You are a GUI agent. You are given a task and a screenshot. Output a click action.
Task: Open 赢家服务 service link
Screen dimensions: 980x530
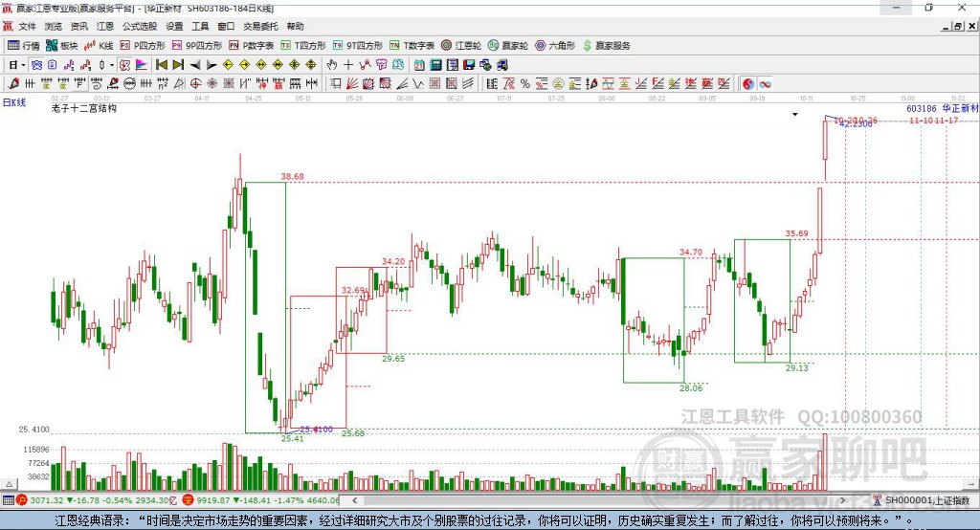(x=606, y=46)
